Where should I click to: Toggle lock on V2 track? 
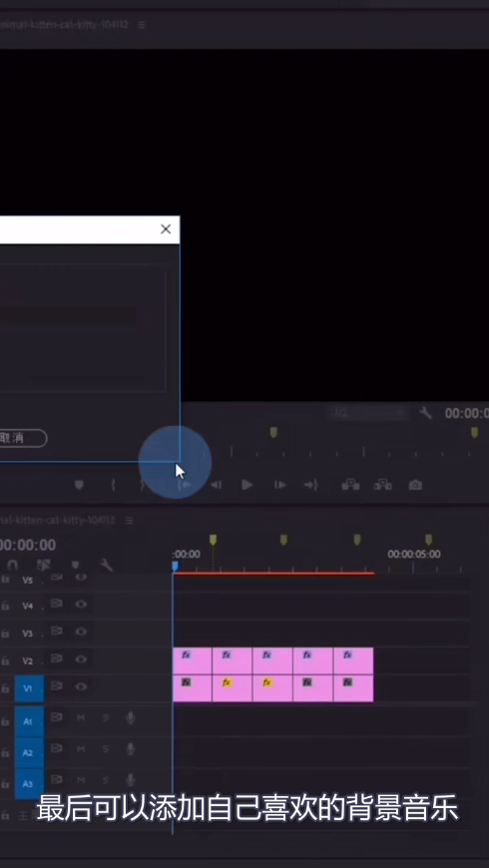[5, 661]
